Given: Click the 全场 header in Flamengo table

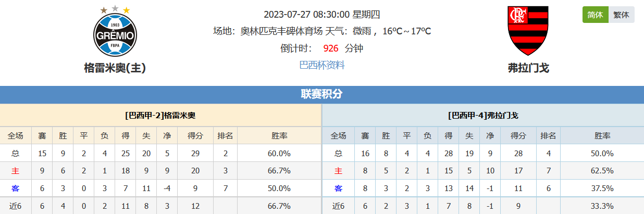Looking at the screenshot, I should tap(338, 136).
